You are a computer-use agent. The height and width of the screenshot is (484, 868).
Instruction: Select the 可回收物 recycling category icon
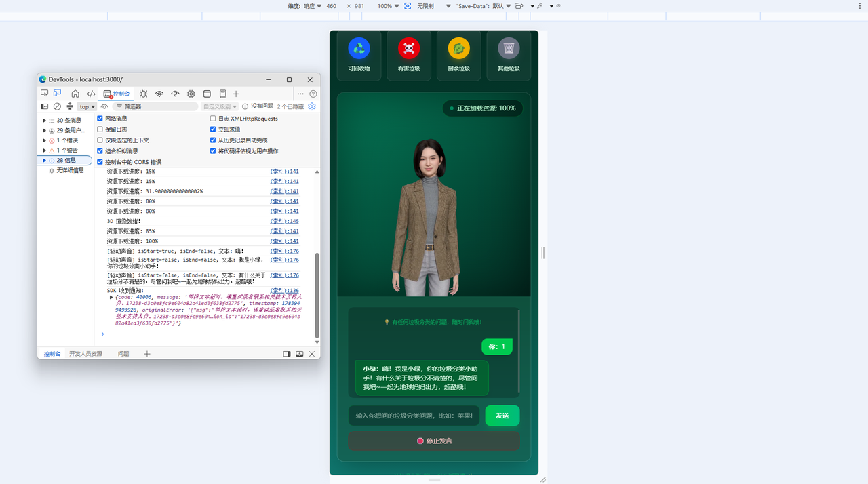point(359,48)
